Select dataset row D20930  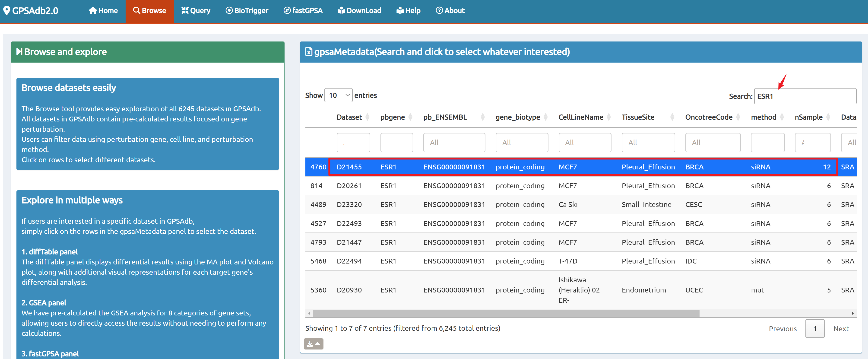[x=581, y=290]
